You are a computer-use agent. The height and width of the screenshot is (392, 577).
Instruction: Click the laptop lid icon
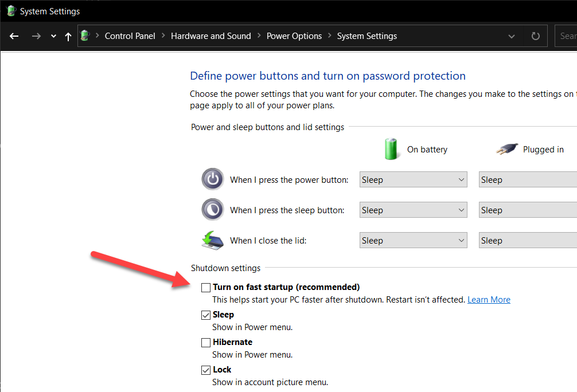click(212, 240)
